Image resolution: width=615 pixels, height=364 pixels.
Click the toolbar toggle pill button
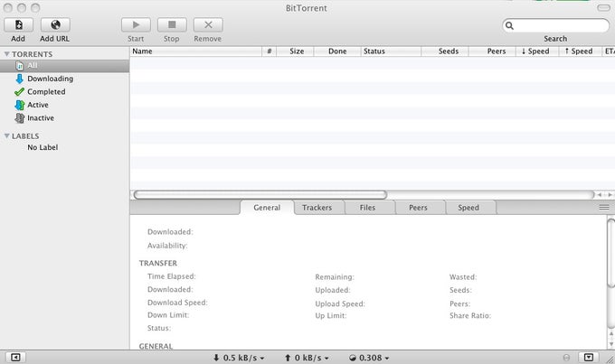[603, 7]
